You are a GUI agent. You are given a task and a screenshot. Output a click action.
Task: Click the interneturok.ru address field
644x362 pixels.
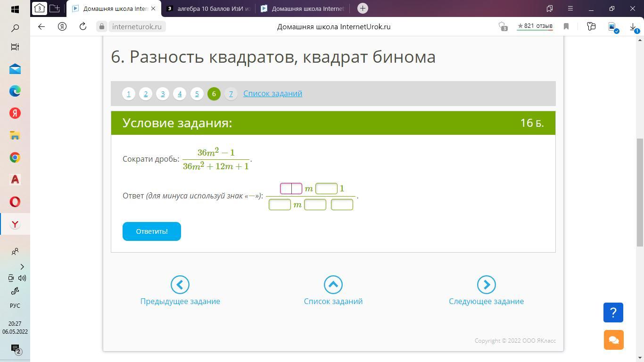pos(137,26)
